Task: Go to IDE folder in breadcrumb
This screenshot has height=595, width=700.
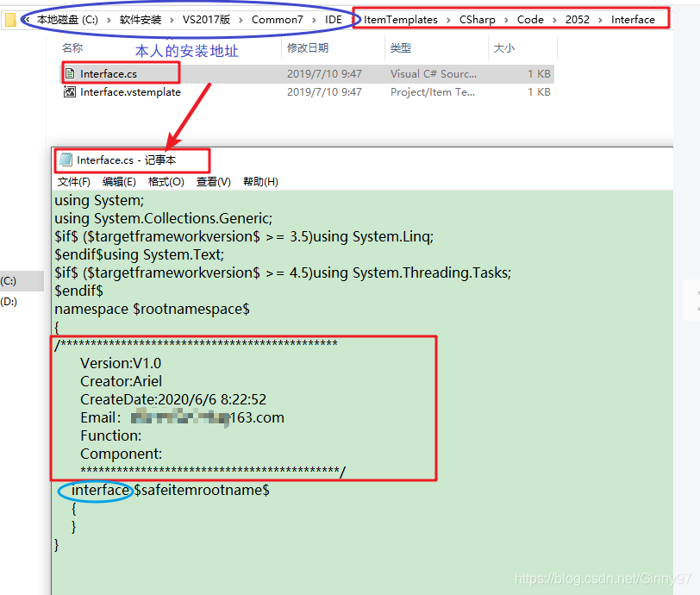Action: coord(334,20)
